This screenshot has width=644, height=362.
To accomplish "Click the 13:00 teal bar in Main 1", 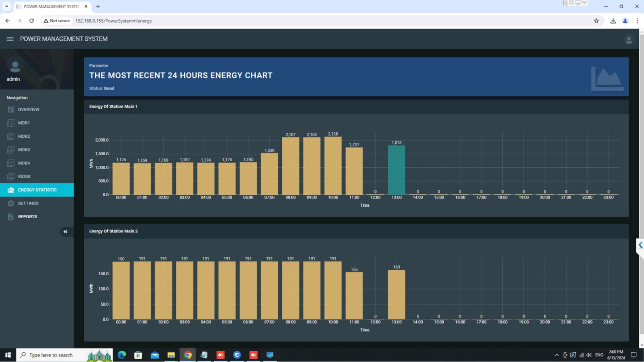I will pyautogui.click(x=396, y=170).
